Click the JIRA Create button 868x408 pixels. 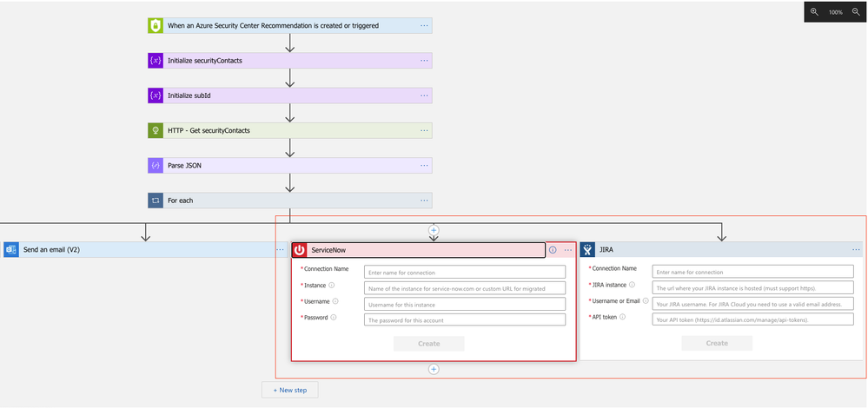(x=717, y=343)
